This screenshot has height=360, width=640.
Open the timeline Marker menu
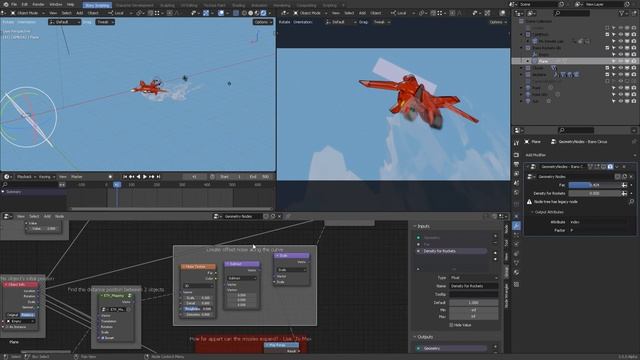(x=77, y=177)
